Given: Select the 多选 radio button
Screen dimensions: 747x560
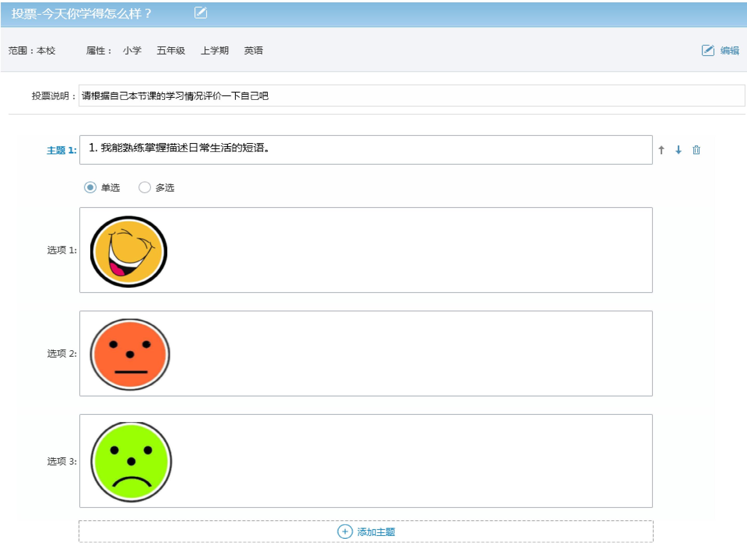Looking at the screenshot, I should 144,187.
